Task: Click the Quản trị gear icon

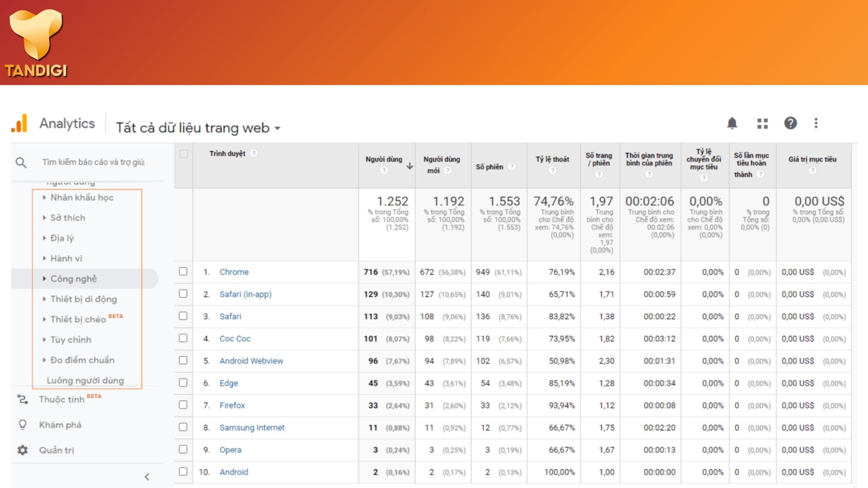Action: coord(23,450)
